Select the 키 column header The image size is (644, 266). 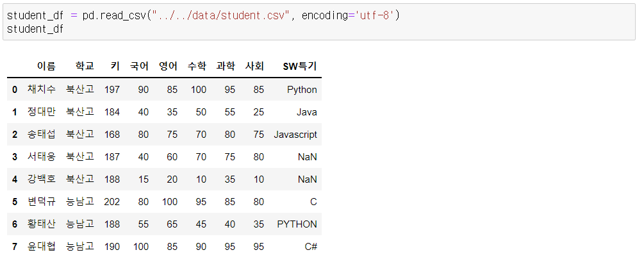click(115, 66)
